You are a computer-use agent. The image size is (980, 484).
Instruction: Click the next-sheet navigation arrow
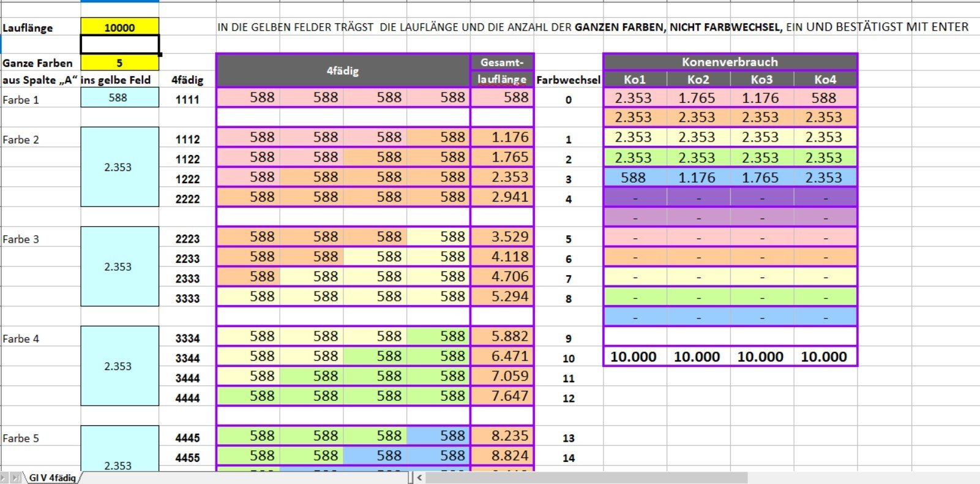pyautogui.click(x=5, y=478)
